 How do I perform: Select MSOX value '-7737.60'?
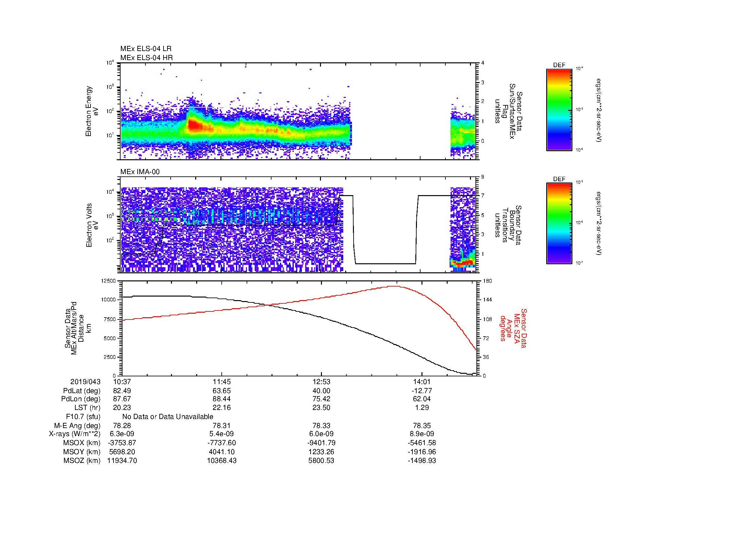click(x=222, y=443)
